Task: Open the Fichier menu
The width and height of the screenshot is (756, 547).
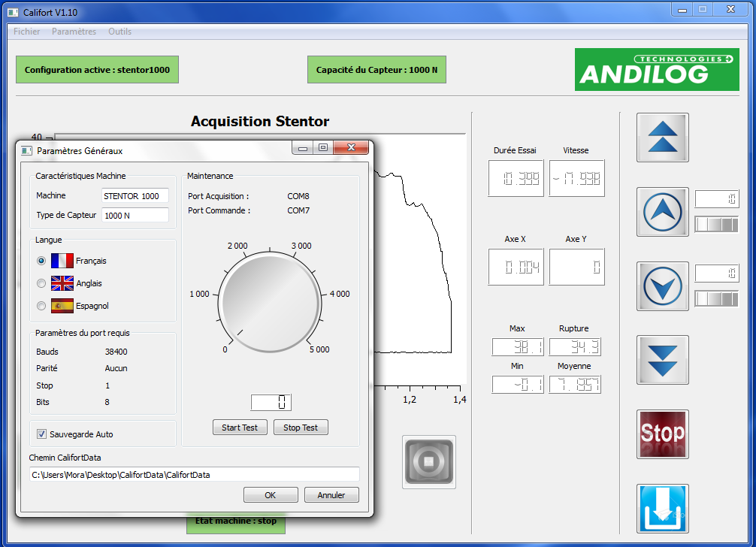Action: [x=26, y=32]
